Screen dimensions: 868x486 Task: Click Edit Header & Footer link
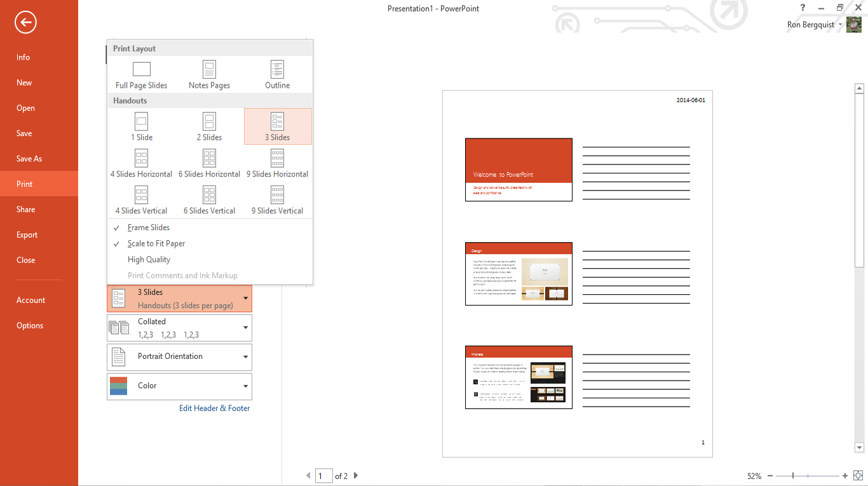(x=214, y=408)
